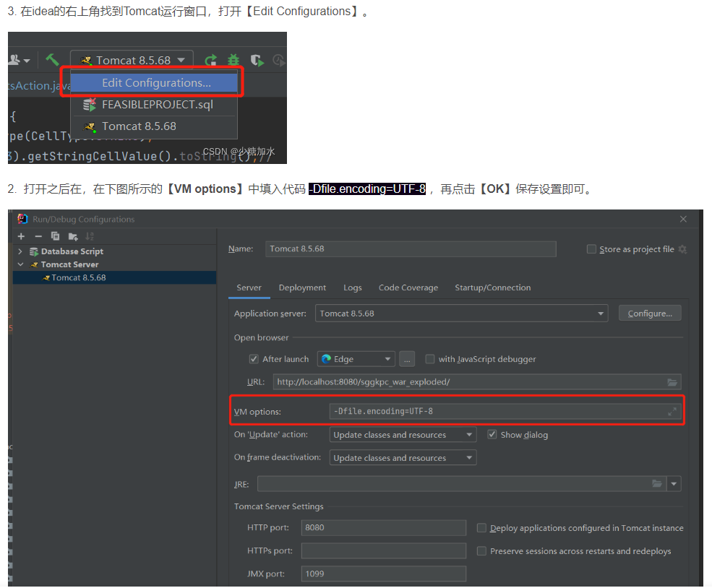Click Edge browser logo icon
Screen dimensions: 712x588
(326, 359)
